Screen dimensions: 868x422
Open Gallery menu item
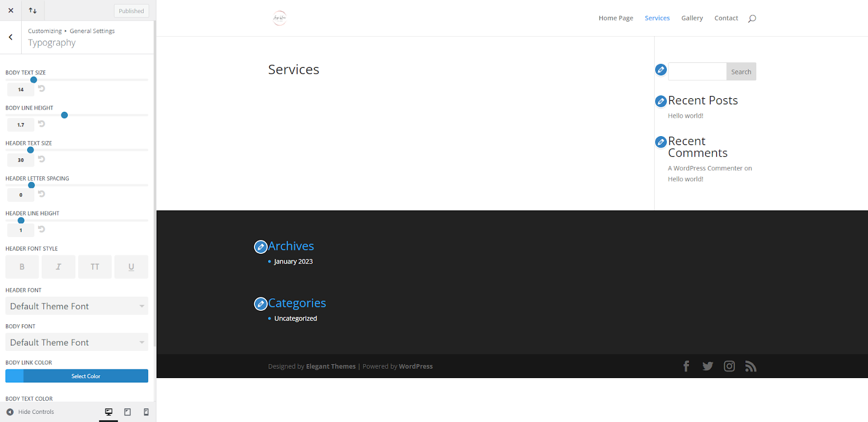click(692, 18)
